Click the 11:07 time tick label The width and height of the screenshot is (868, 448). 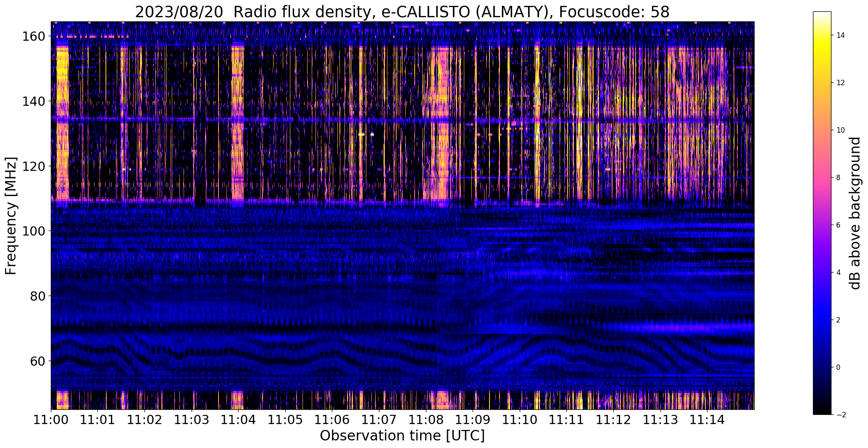pyautogui.click(x=379, y=419)
